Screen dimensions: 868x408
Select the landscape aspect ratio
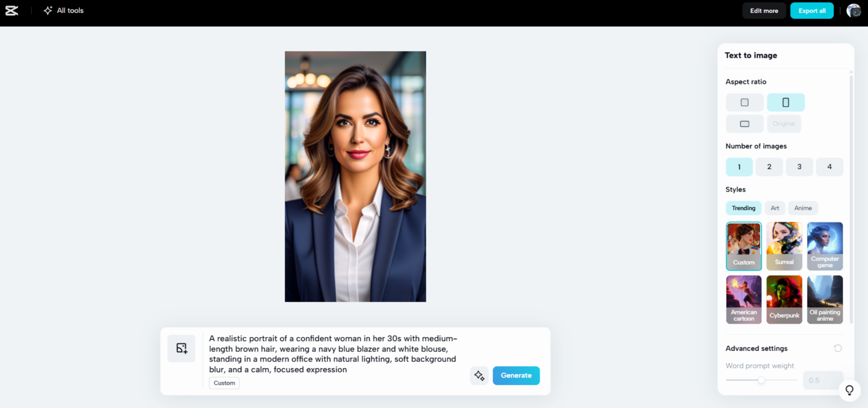[744, 124]
